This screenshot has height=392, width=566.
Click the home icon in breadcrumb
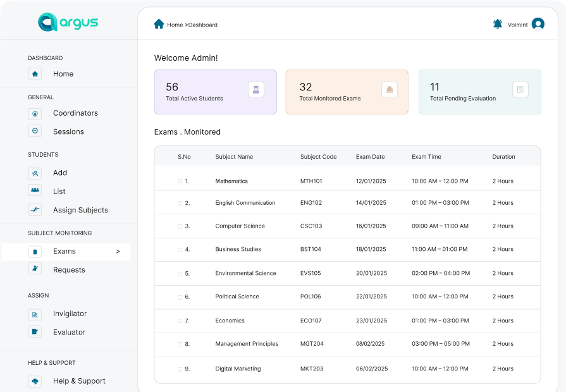(x=159, y=25)
